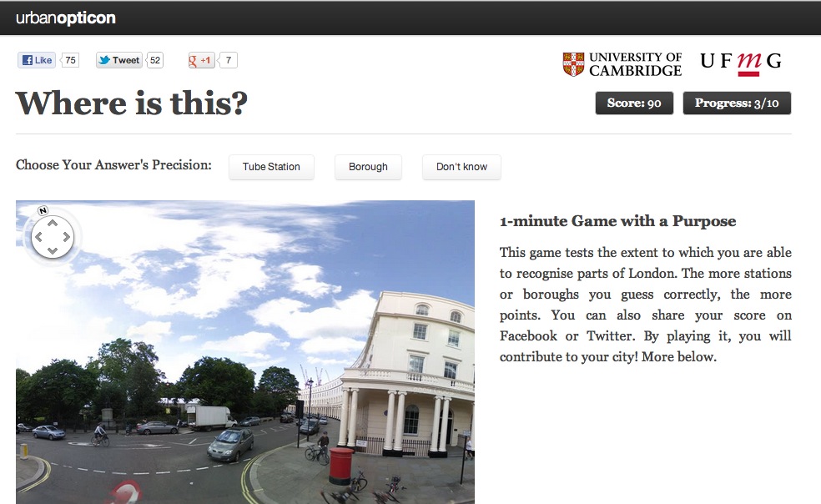821x504 pixels.
Task: Choose Tube Station answer precision
Action: pos(271,167)
